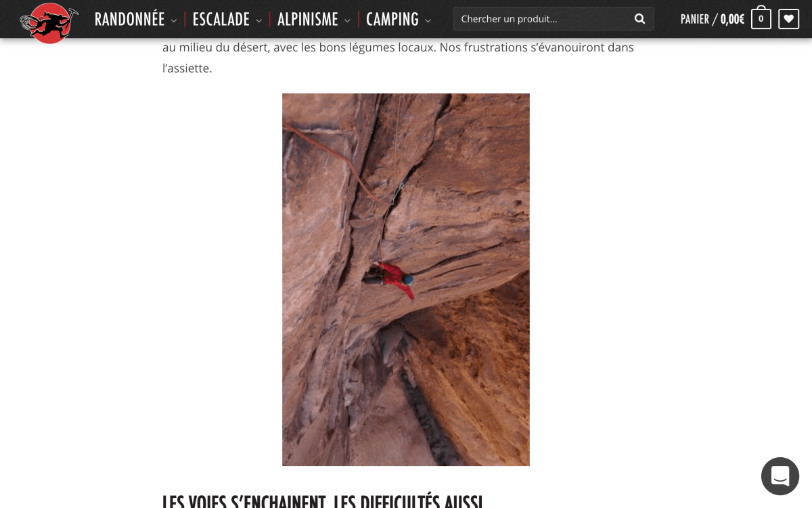
Task: Open the RANDONNÉE menu item
Action: [130, 20]
